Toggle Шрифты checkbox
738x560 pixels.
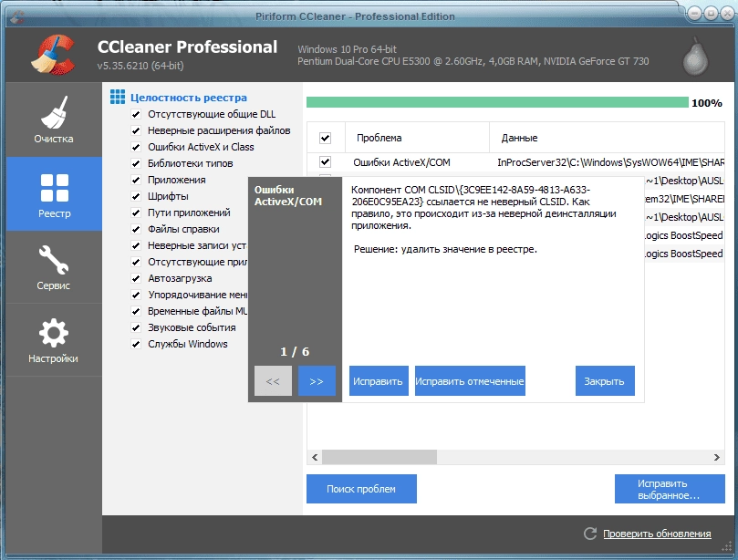tap(136, 197)
